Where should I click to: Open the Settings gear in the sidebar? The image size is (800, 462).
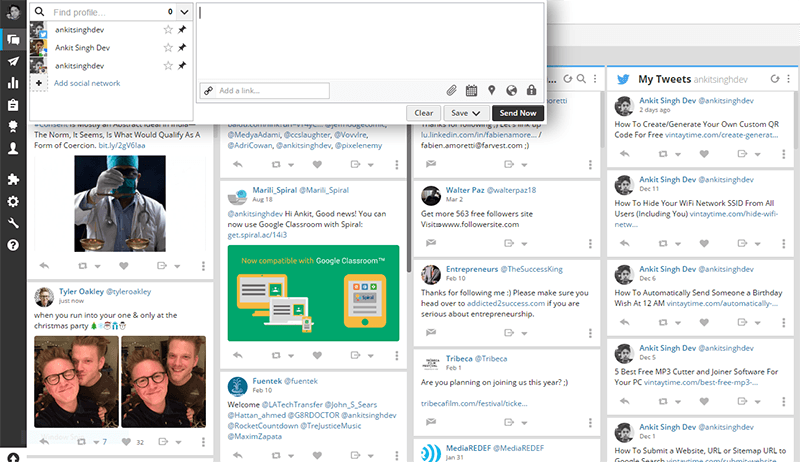click(x=13, y=201)
